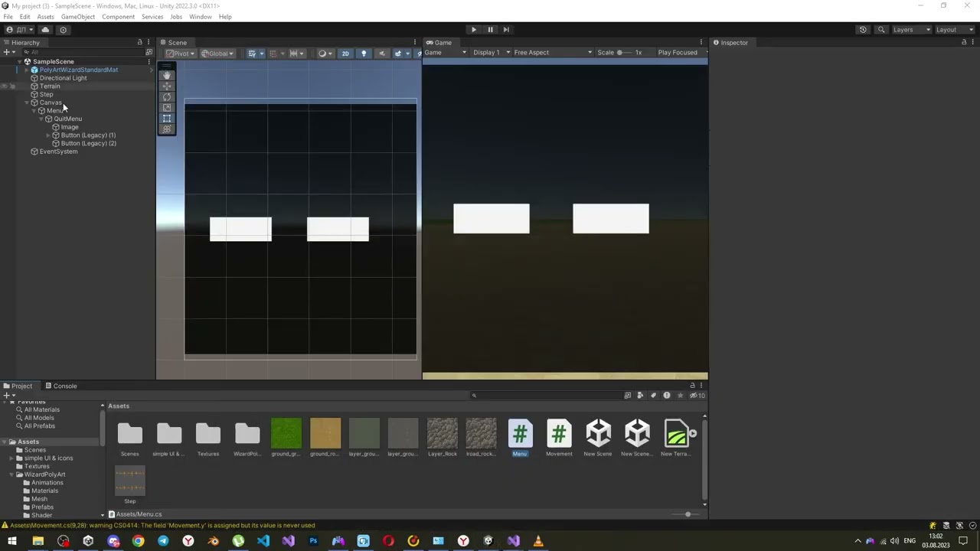
Task: Select the Menu script asset
Action: tap(520, 439)
